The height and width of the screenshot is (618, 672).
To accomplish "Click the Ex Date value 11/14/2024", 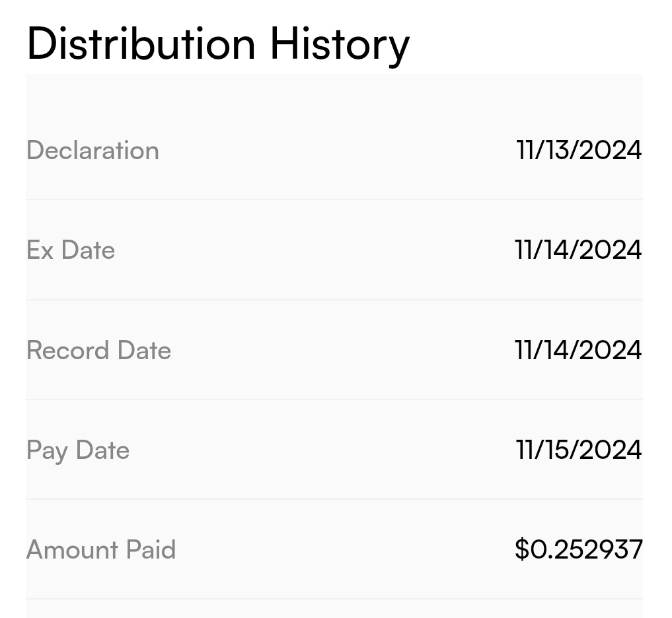I will pyautogui.click(x=578, y=250).
